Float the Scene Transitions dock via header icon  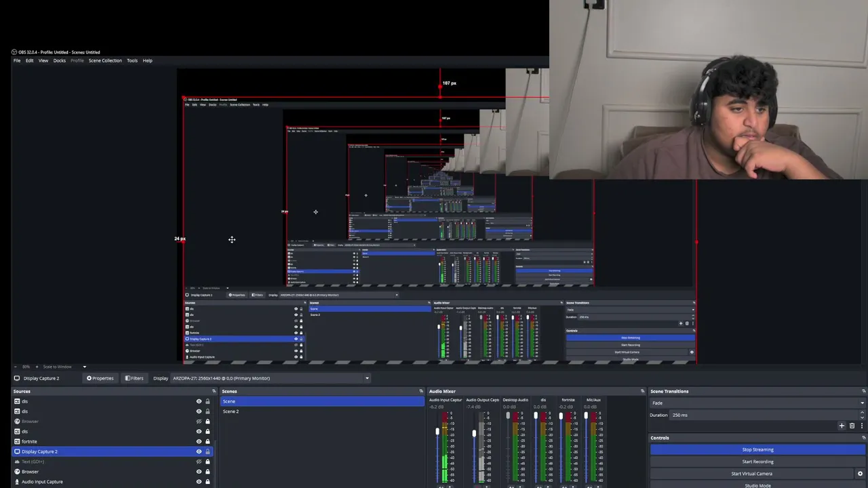pyautogui.click(x=863, y=391)
